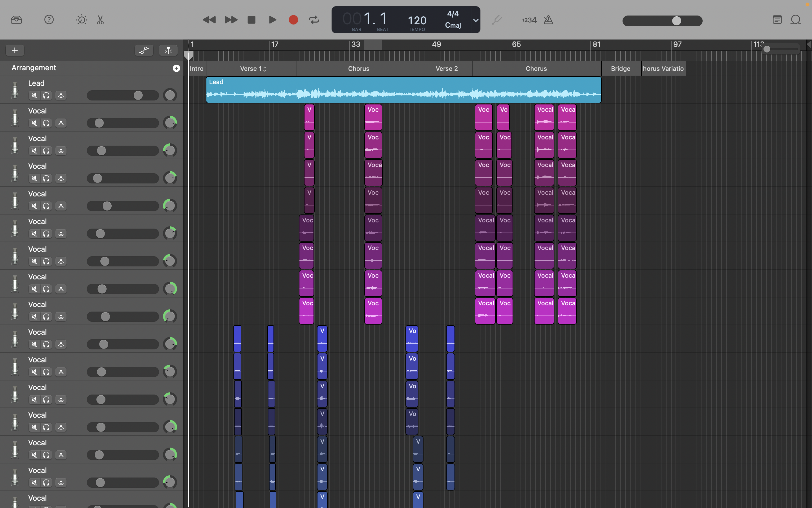Click the playhead marker at bar 1
Screen dimensions: 812x508
click(x=189, y=55)
